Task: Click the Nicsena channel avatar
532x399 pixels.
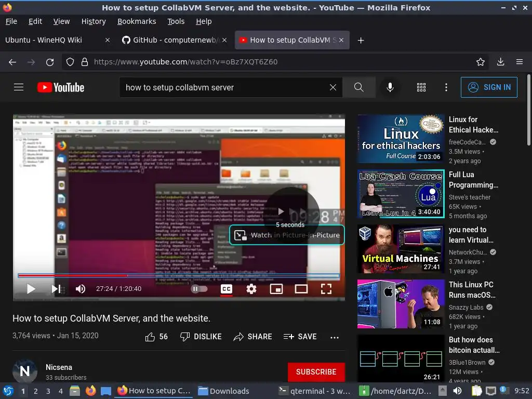Action: (25, 371)
